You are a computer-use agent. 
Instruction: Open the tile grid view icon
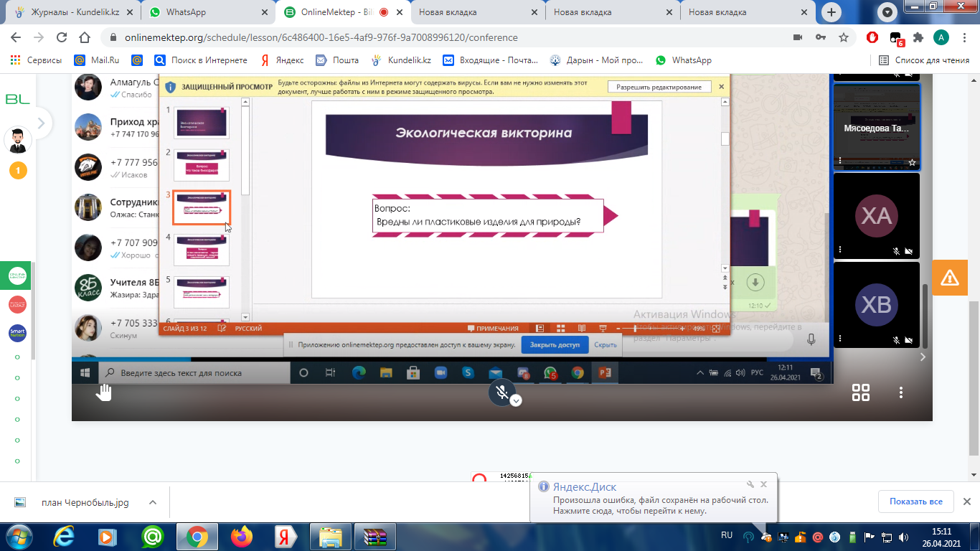(860, 392)
